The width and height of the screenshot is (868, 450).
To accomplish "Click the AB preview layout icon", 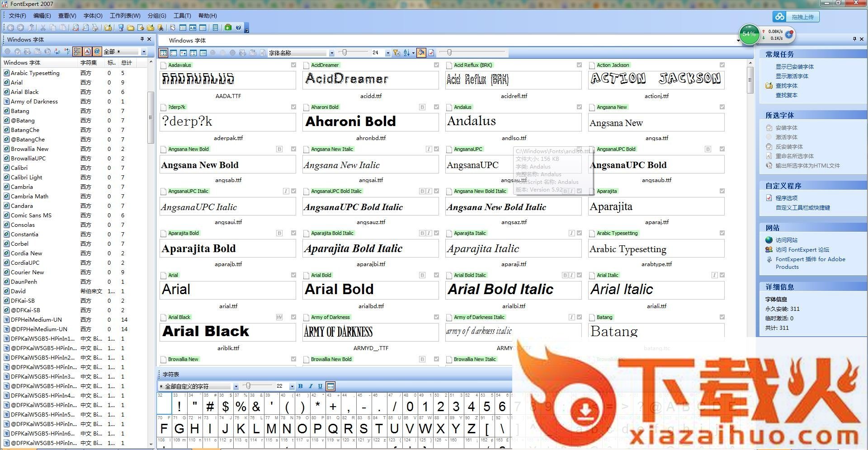I will (193, 28).
